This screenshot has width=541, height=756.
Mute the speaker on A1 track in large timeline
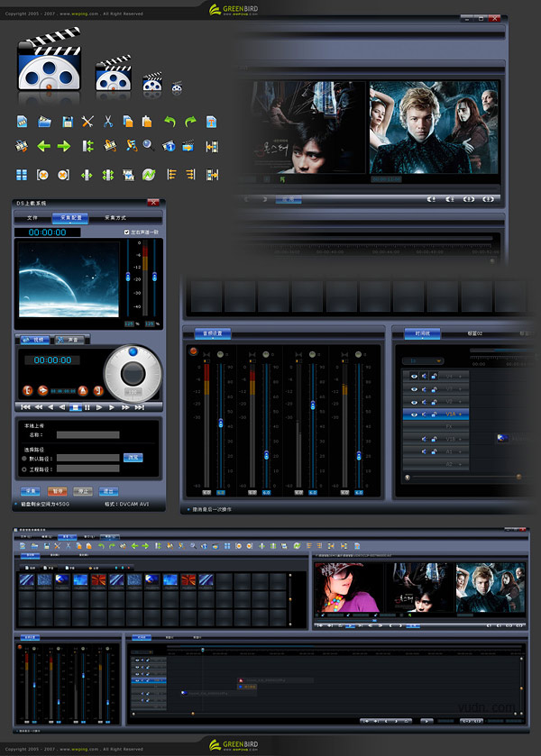pyautogui.click(x=424, y=451)
